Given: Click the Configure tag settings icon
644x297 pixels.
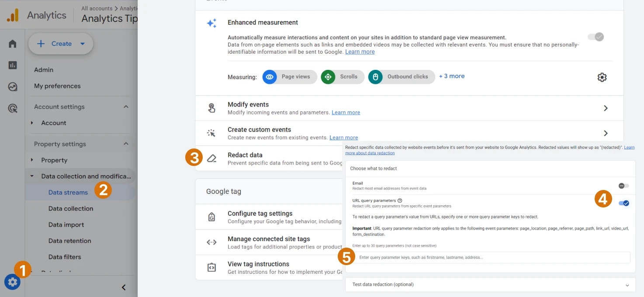Looking at the screenshot, I should [x=211, y=217].
